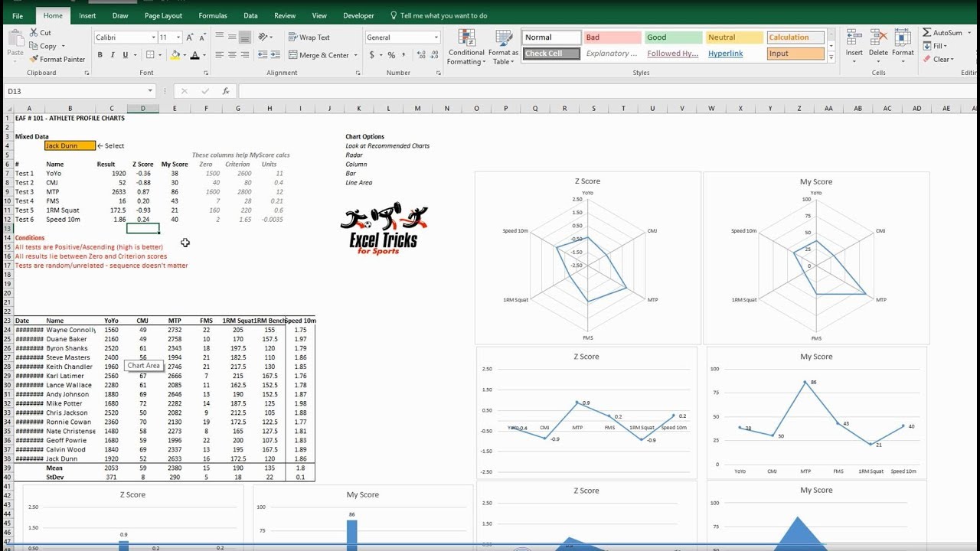
Task: Open the General number format dropdown
Action: [436, 37]
